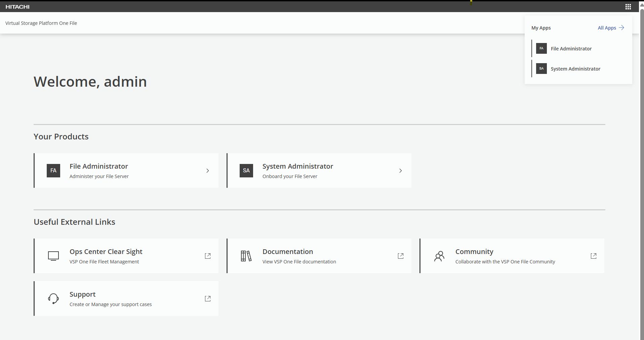This screenshot has height=340, width=644.
Task: Open the apps grid launcher icon
Action: (628, 6)
